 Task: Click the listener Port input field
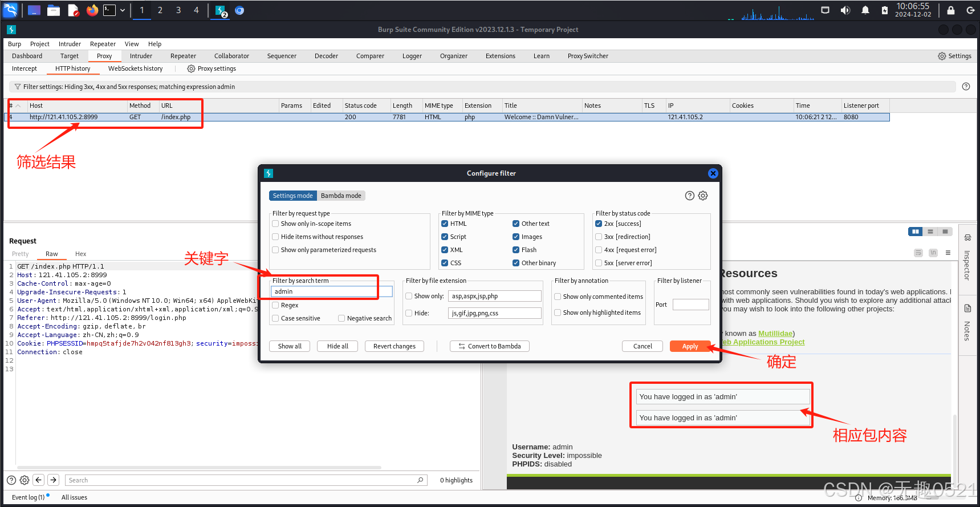(x=691, y=305)
